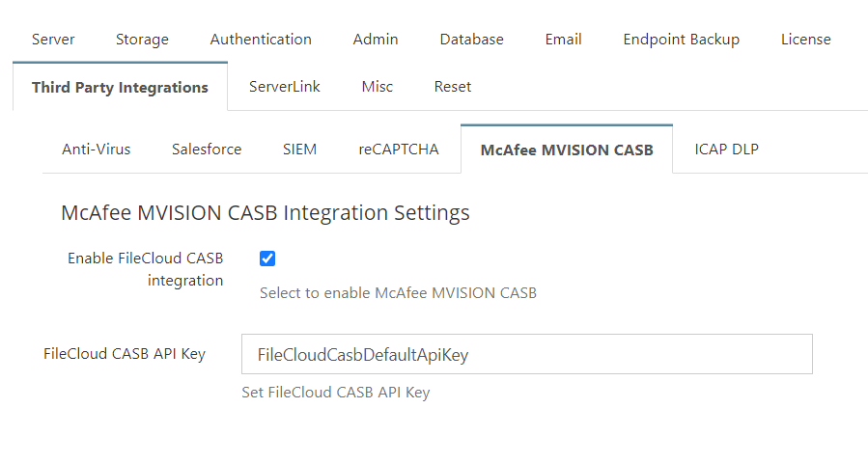Screen dimensions: 868x463
Task: Go to the Misc tab
Action: click(x=377, y=86)
